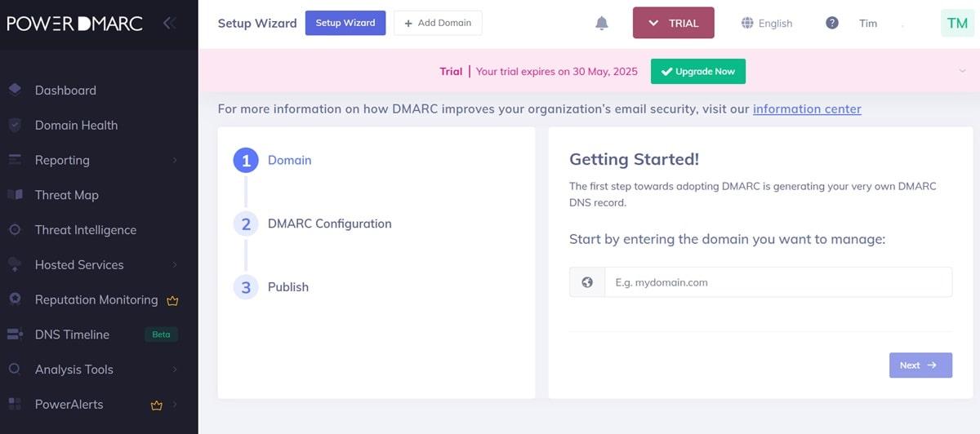Image resolution: width=980 pixels, height=434 pixels.
Task: Click the Threat Map icon
Action: tap(15, 195)
